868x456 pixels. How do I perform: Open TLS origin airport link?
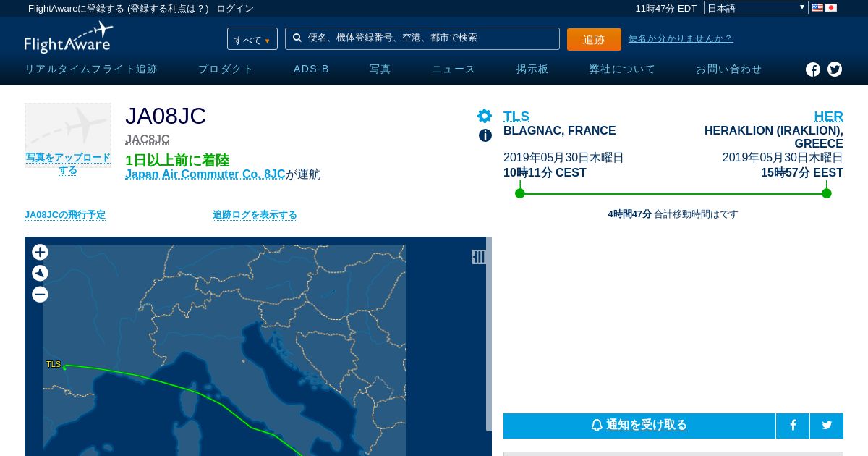[x=516, y=117]
